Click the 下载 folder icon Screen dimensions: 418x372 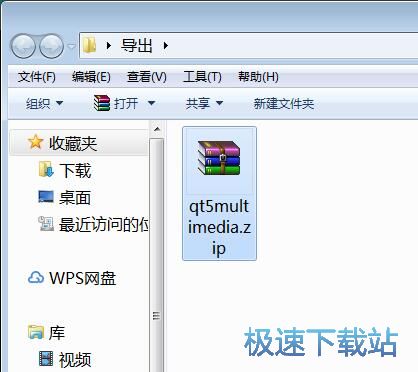pyautogui.click(x=46, y=169)
